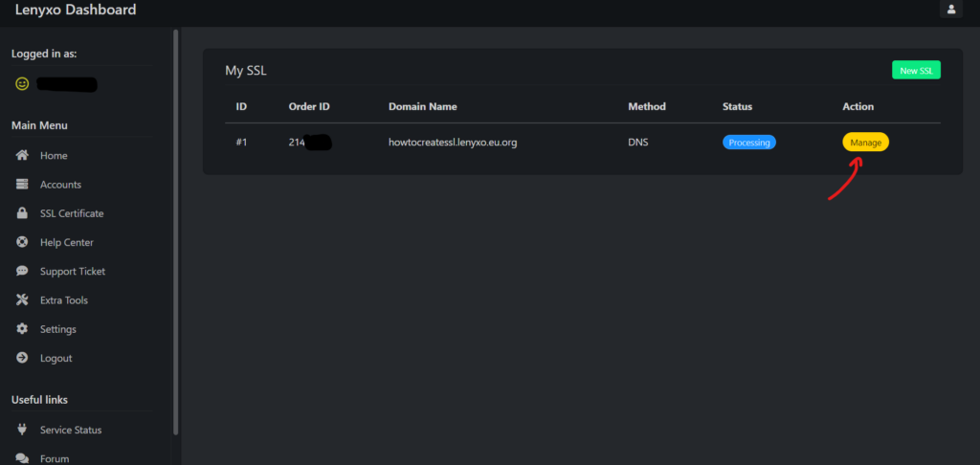This screenshot has height=465, width=980.
Task: Click the My SSL panel heading
Action: (246, 71)
